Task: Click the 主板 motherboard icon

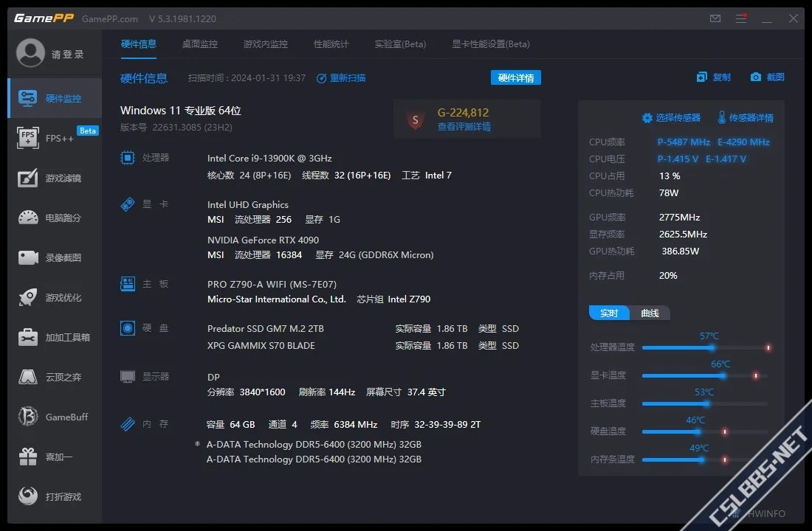Action: [128, 284]
